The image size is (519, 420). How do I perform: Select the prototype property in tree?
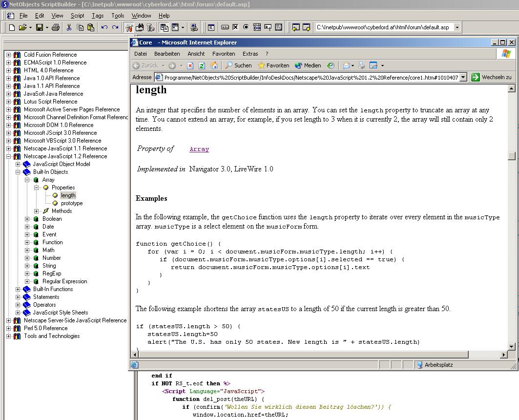(72, 203)
